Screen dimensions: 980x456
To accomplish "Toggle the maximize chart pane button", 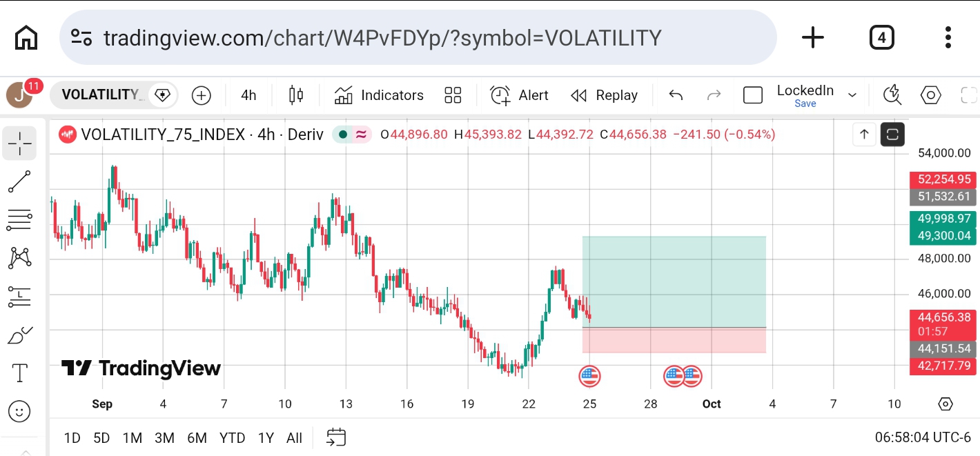I will coord(892,135).
